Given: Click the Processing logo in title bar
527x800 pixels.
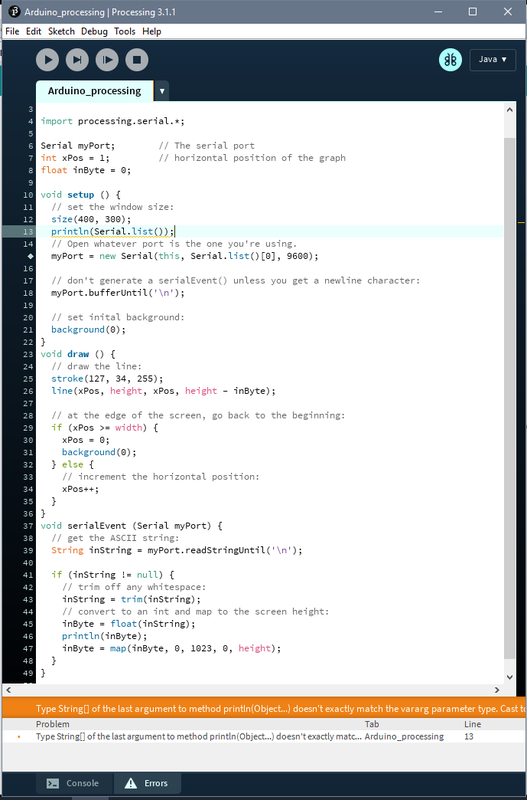Looking at the screenshot, I should tap(14, 11).
